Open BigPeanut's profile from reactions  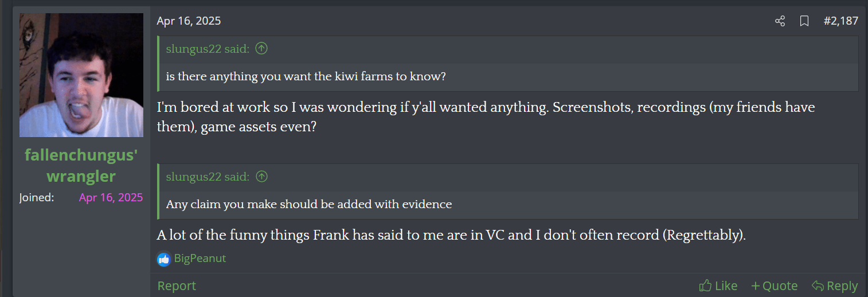200,259
